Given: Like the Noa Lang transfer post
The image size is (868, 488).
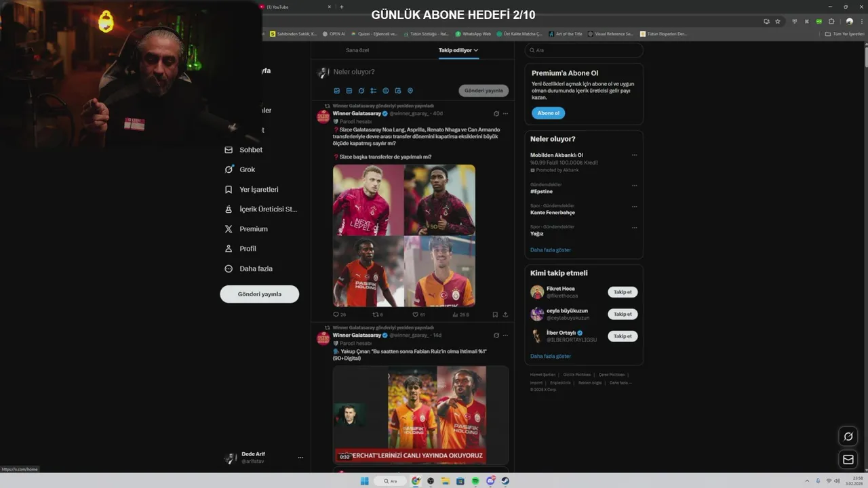Looking at the screenshot, I should pos(418,314).
